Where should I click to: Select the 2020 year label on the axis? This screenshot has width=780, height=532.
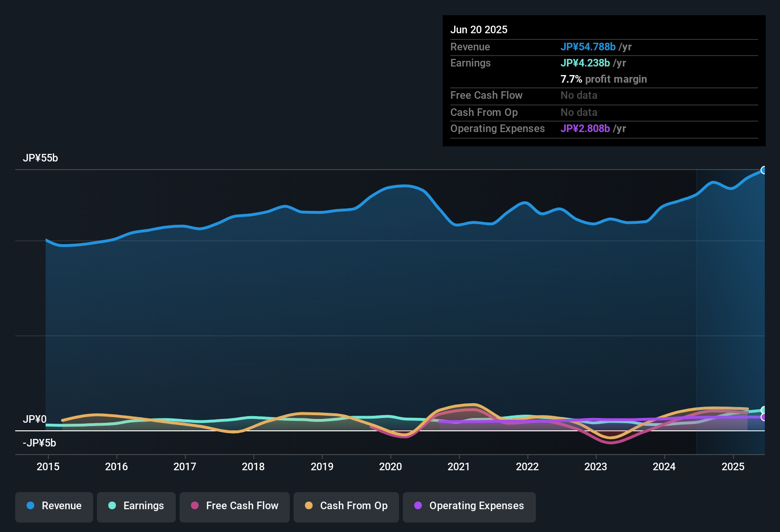click(390, 467)
